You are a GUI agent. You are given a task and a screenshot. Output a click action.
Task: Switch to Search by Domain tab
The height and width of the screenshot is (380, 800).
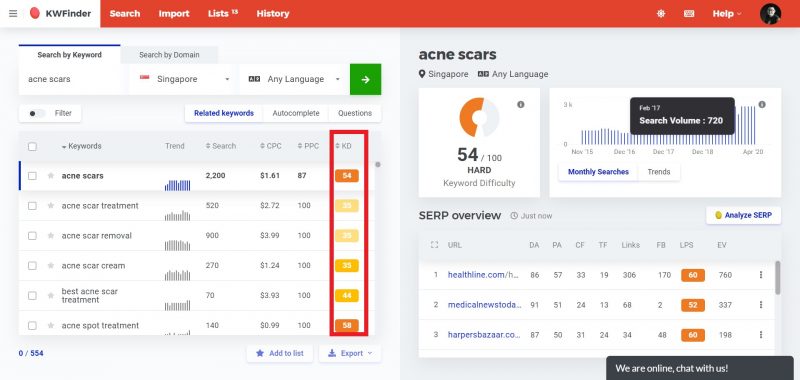tap(169, 55)
